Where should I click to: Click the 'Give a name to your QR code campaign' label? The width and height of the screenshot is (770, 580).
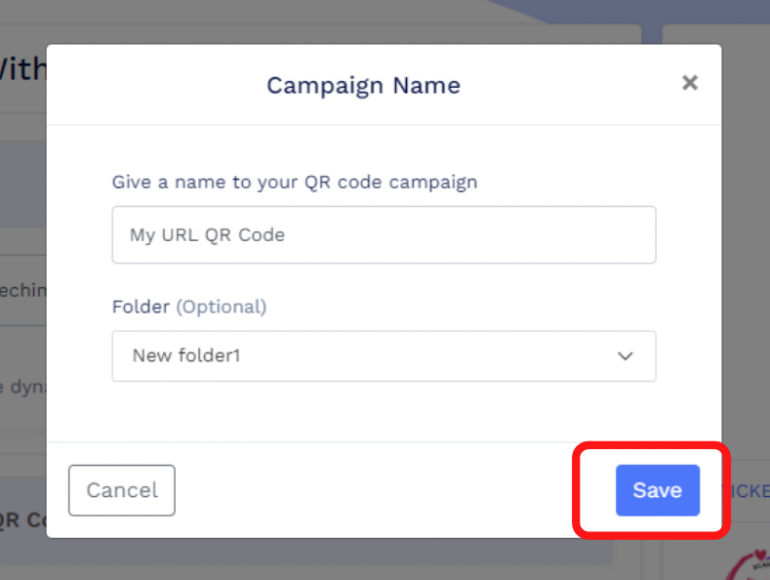[294, 182]
